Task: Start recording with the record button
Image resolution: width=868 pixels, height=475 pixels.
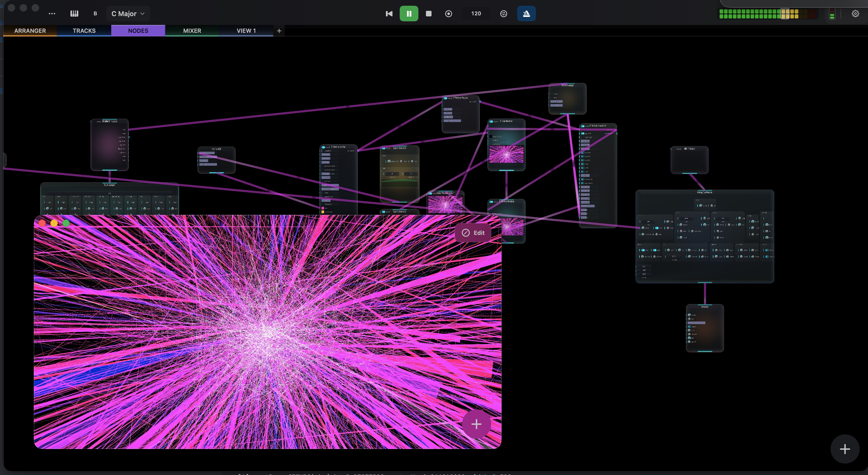Action: click(x=449, y=14)
